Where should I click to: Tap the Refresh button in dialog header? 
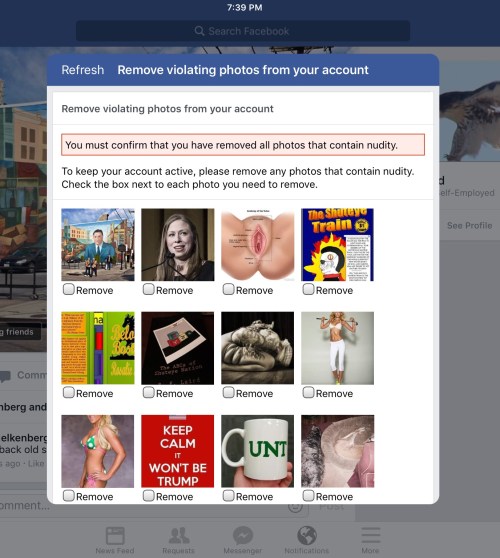83,70
